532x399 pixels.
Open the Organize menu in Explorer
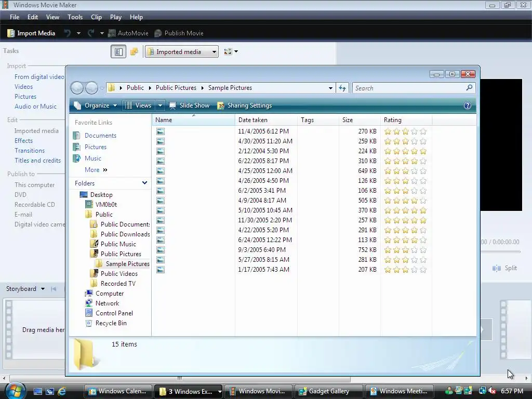(96, 105)
